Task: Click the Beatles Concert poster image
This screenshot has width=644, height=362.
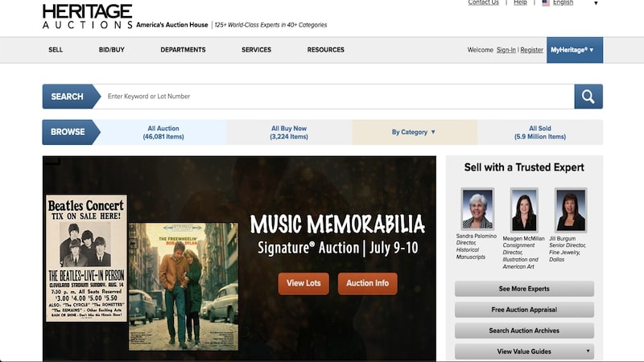Action: [86, 258]
